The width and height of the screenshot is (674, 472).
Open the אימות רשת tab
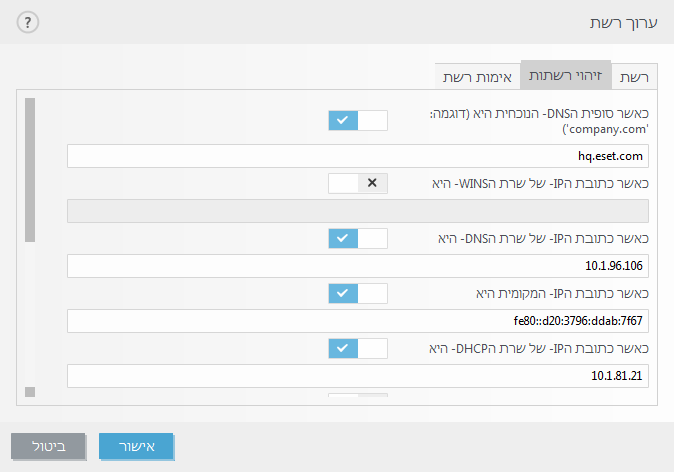click(477, 77)
